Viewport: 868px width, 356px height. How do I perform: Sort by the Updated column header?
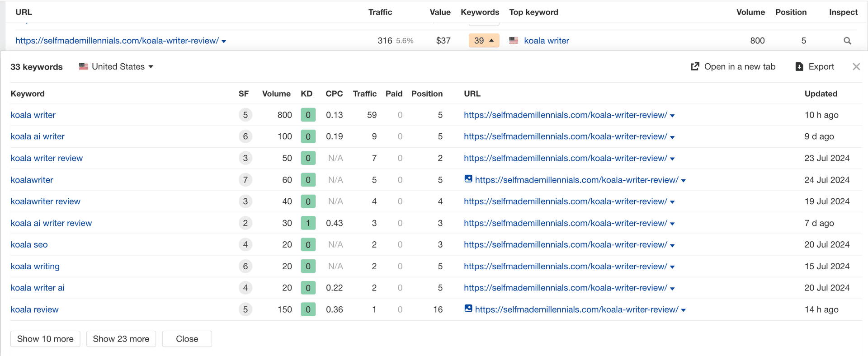[x=821, y=94]
